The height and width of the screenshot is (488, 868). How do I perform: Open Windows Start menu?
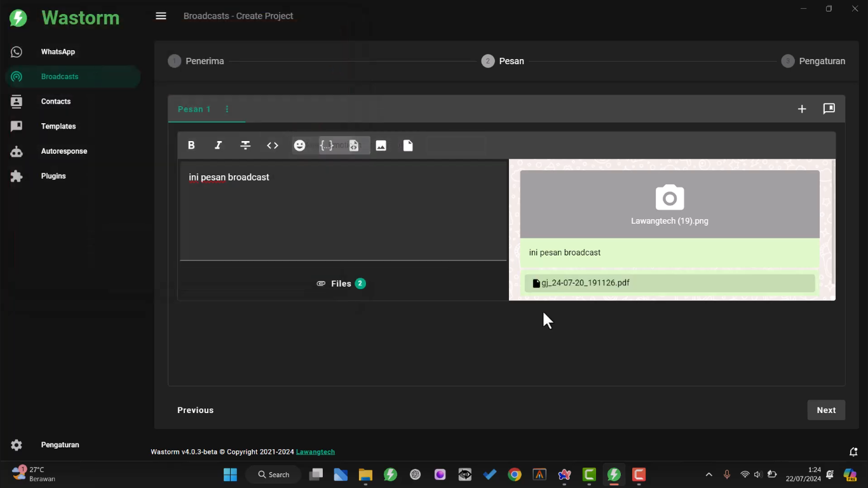coord(230,475)
